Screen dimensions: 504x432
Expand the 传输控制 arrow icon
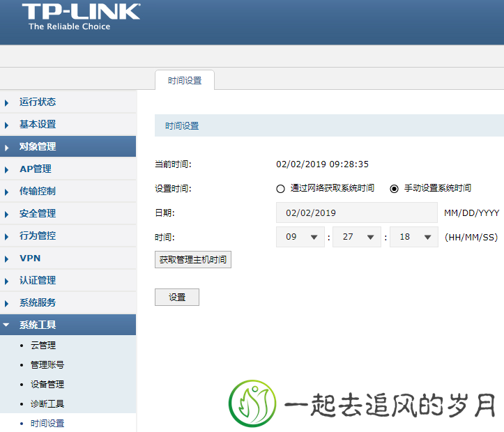coord(6,192)
